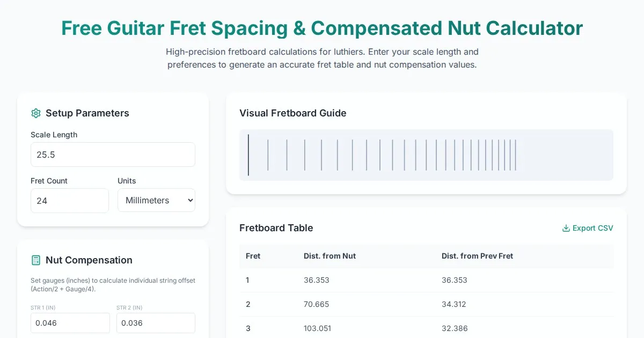Viewport: 644px width, 338px height.
Task: Select the fret 1 table row
Action: 426,280
